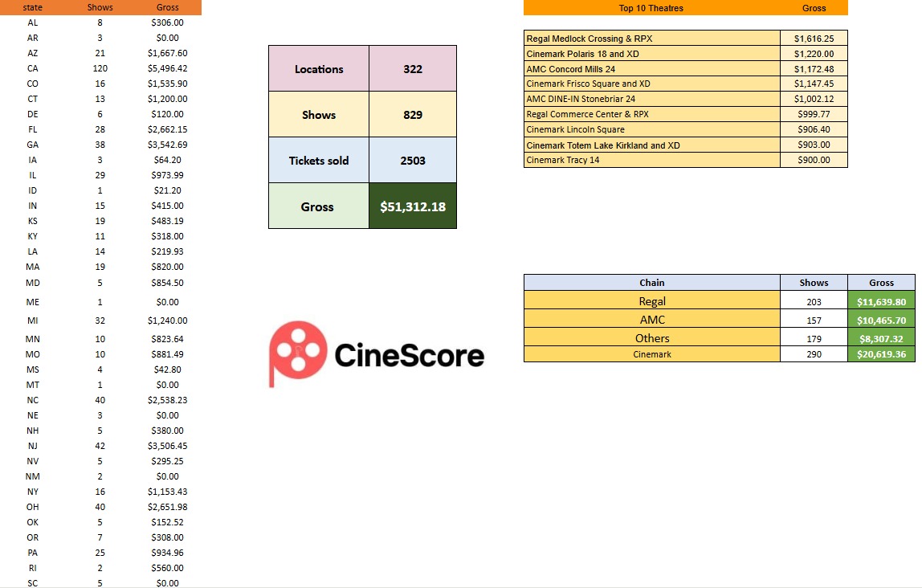This screenshot has width=922, height=588.
Task: Click the Gross label in summary box
Action: pyautogui.click(x=319, y=206)
